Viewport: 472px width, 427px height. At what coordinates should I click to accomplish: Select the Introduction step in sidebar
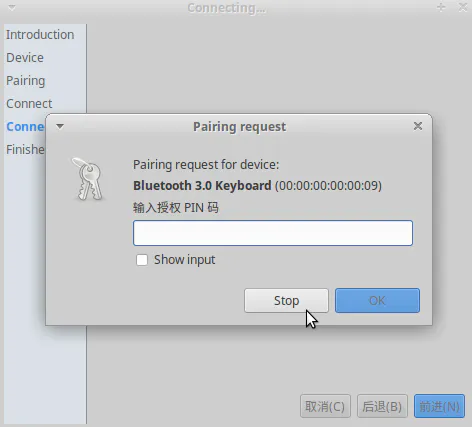(40, 35)
